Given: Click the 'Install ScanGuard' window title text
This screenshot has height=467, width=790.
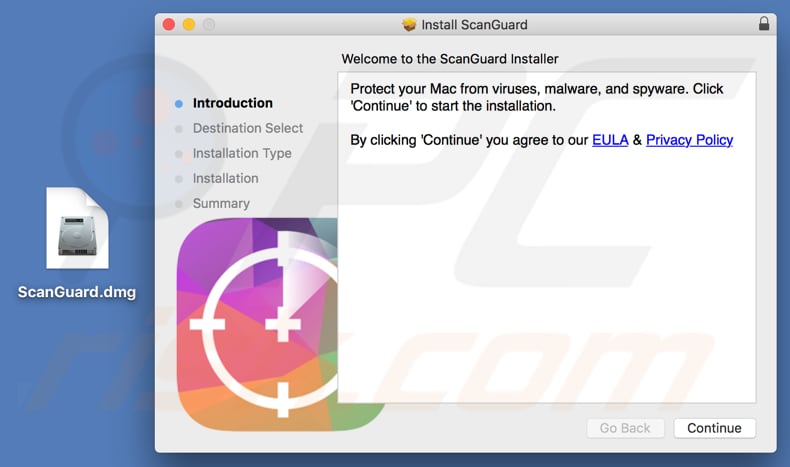Looking at the screenshot, I should tap(474, 25).
